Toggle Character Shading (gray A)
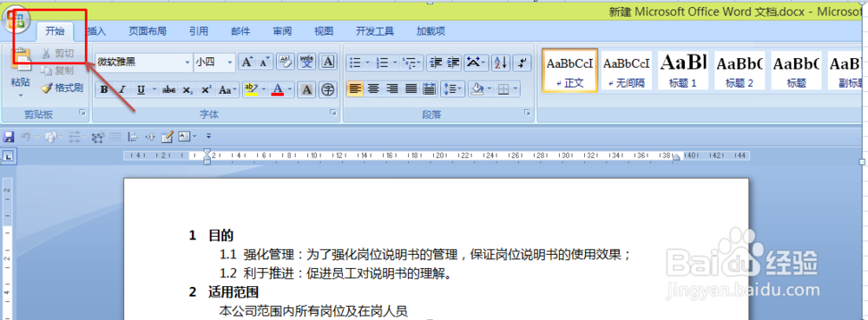 tap(307, 89)
